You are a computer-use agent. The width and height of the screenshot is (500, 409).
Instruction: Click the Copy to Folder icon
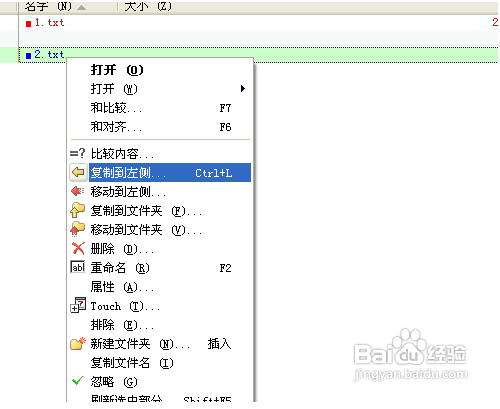click(x=77, y=210)
